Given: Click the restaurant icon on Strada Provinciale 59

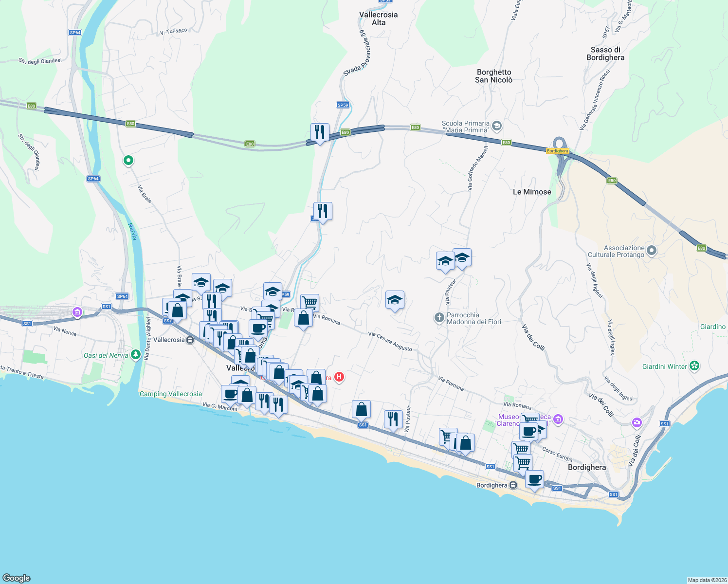Looking at the screenshot, I should click(x=322, y=210).
